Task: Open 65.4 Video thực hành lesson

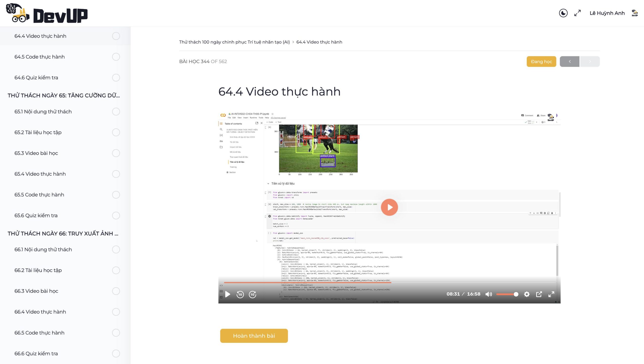Action: (x=40, y=174)
